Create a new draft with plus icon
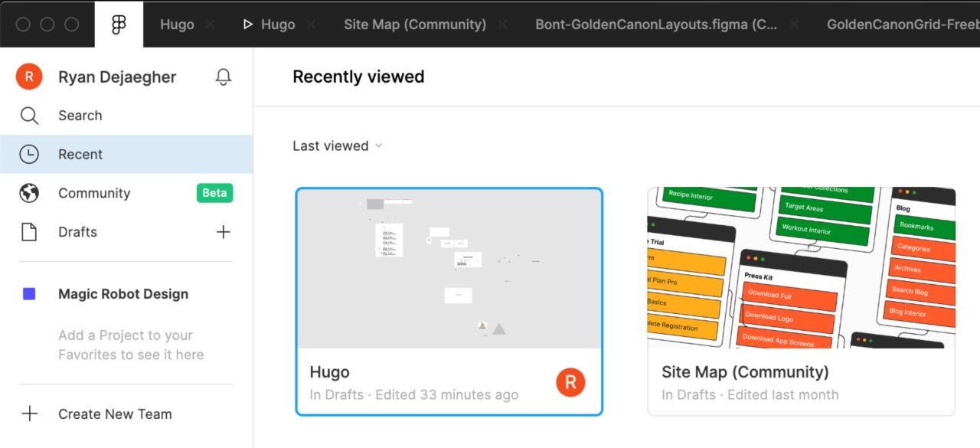Screen dimensions: 980x448 (x=223, y=232)
